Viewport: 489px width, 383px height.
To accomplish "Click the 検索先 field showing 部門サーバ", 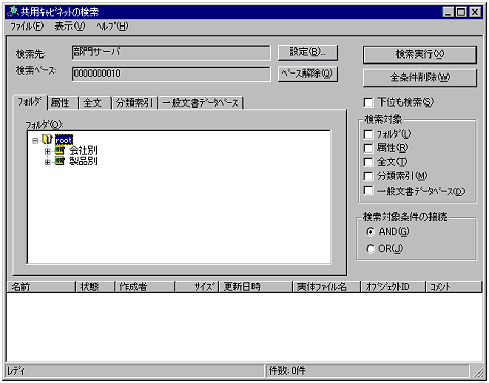I will pos(171,53).
